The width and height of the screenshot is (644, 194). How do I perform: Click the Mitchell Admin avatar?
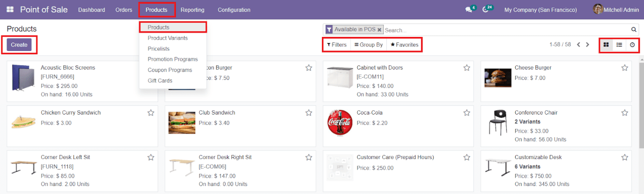coord(598,9)
